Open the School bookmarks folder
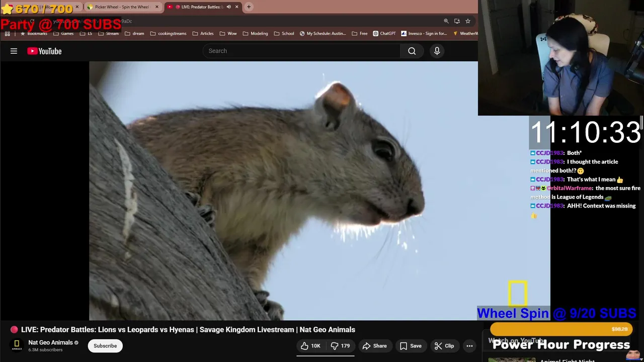The width and height of the screenshot is (644, 362). click(x=284, y=34)
